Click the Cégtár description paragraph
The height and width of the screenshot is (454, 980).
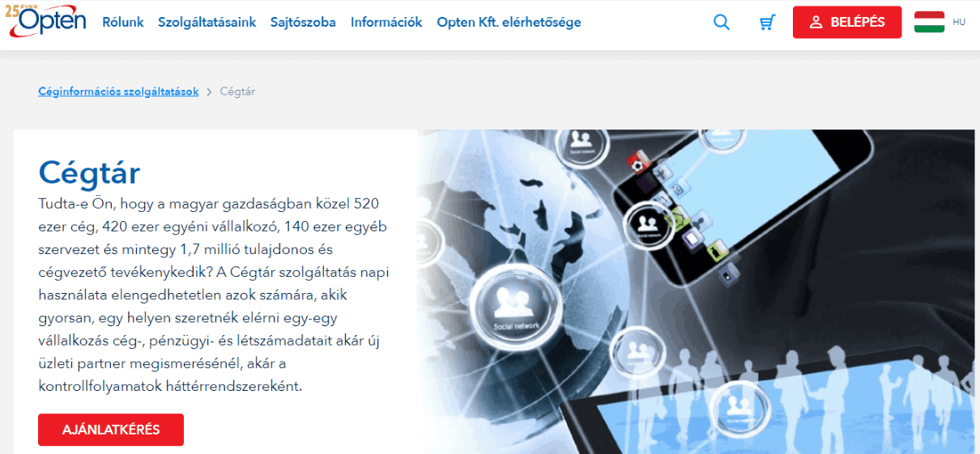point(214,295)
